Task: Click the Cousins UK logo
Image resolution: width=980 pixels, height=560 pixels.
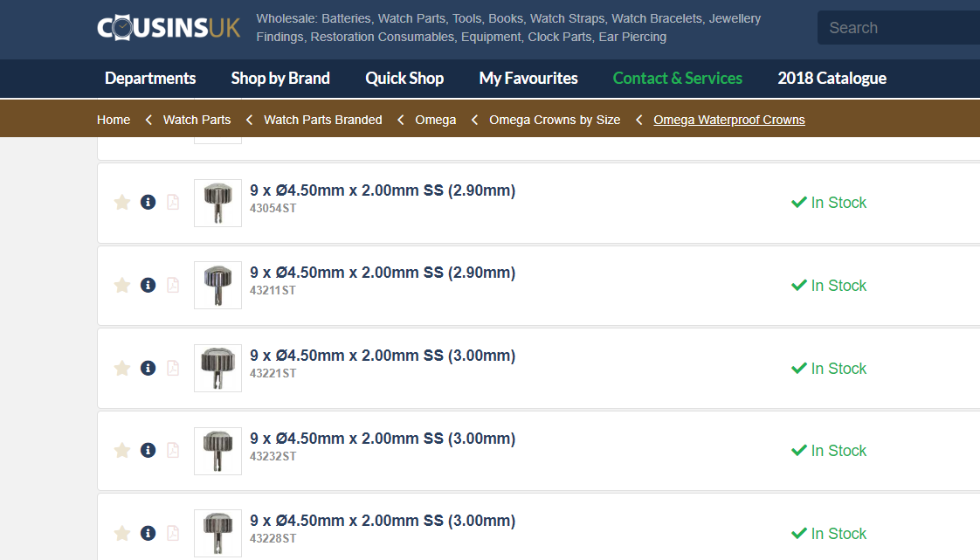Action: click(169, 27)
